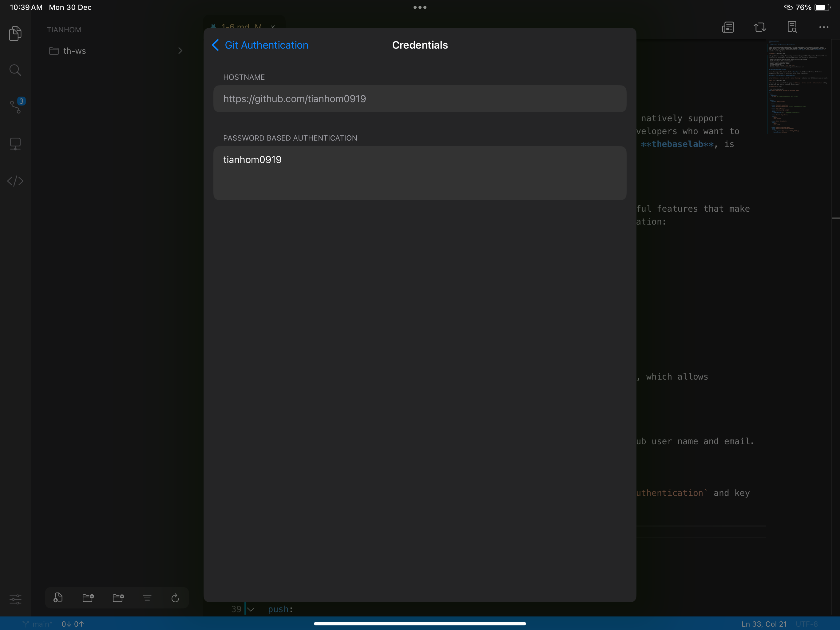Sync changes via 0↓ 0↑ status item
The image size is (840, 630).
coord(73,624)
